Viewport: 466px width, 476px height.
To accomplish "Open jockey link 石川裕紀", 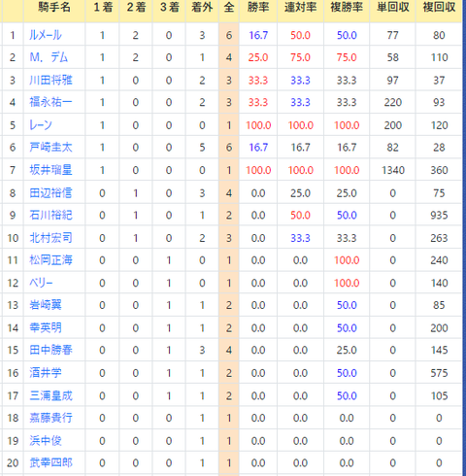I will 50,215.
